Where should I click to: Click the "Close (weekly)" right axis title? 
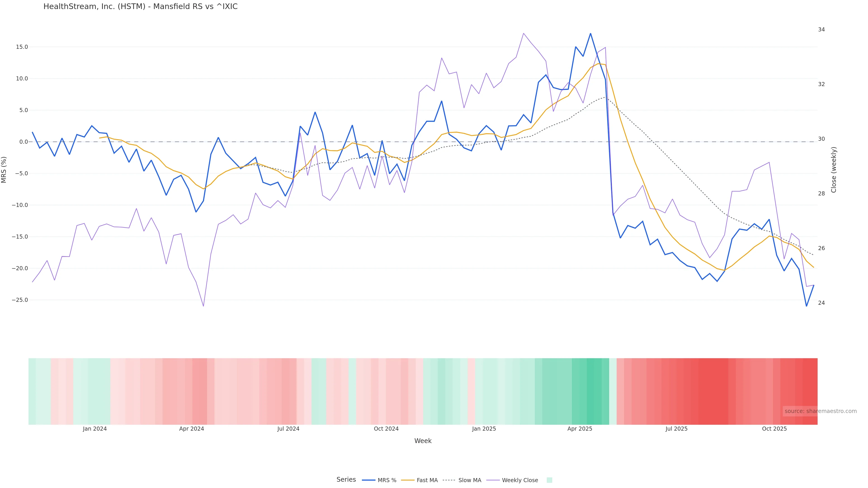(x=834, y=170)
